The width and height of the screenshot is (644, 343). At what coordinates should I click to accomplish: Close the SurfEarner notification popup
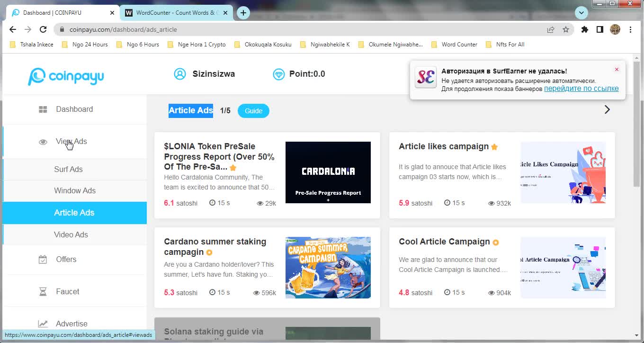[617, 70]
